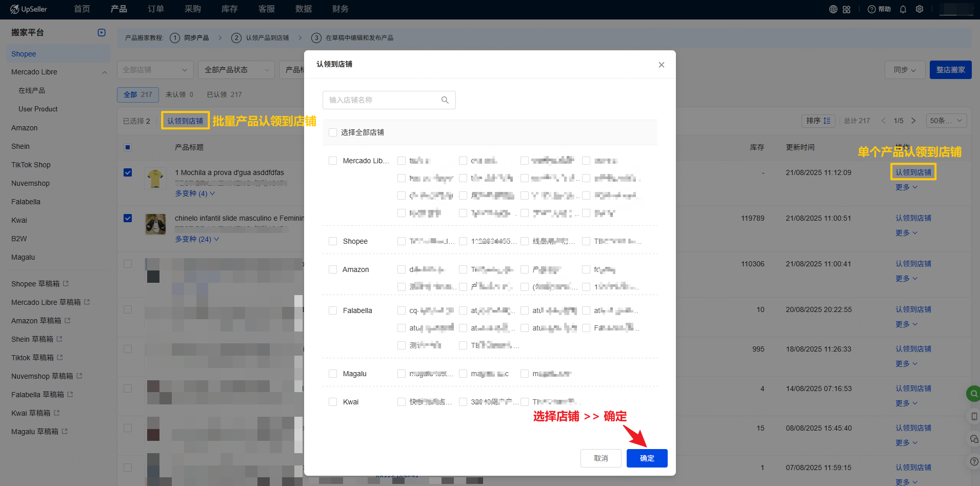Open 更多 under the 11:00:51 row
980x486 pixels.
click(906, 233)
